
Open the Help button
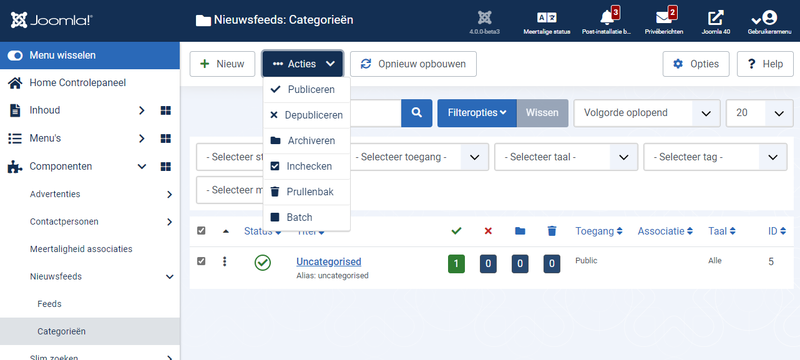tap(765, 64)
